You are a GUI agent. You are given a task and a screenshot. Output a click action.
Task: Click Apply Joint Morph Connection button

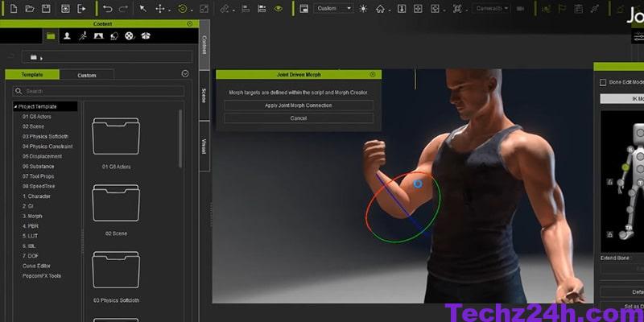[299, 105]
